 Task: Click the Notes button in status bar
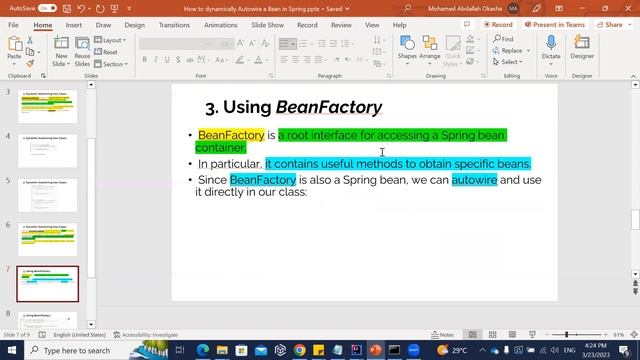[x=442, y=335]
